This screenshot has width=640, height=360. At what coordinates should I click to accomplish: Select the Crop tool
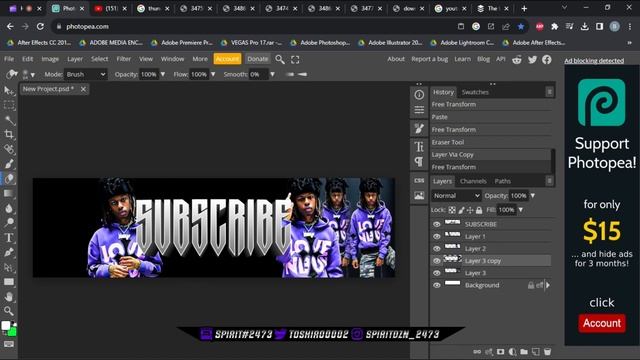(9, 134)
